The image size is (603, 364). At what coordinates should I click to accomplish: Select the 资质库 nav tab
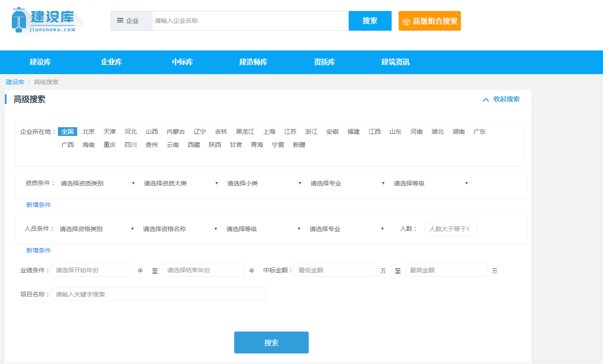tap(325, 62)
